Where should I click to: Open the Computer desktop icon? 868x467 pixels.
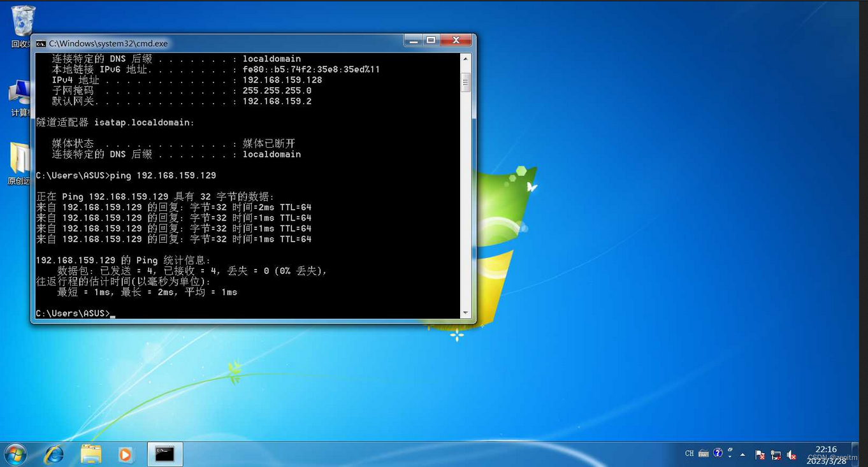(x=20, y=97)
